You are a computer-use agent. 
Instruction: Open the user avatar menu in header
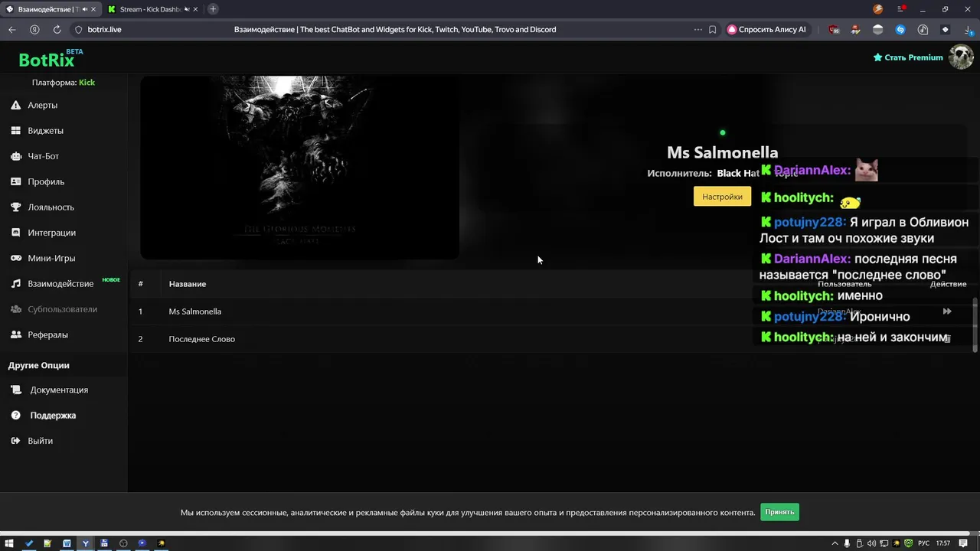coord(961,57)
